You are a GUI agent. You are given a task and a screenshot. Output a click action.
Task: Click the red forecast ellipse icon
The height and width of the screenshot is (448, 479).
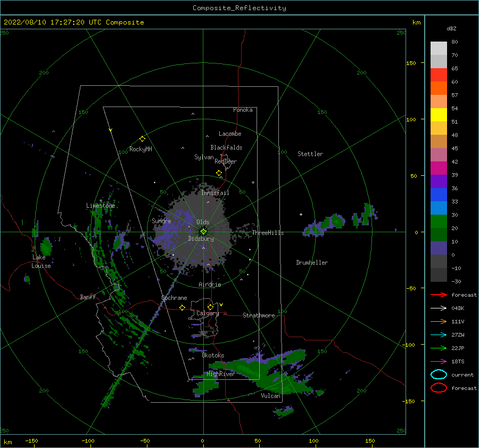pyautogui.click(x=439, y=388)
